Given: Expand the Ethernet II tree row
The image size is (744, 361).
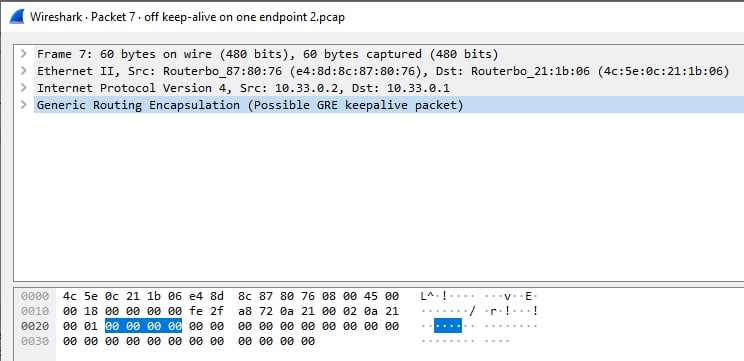Looking at the screenshot, I should tap(23, 71).
